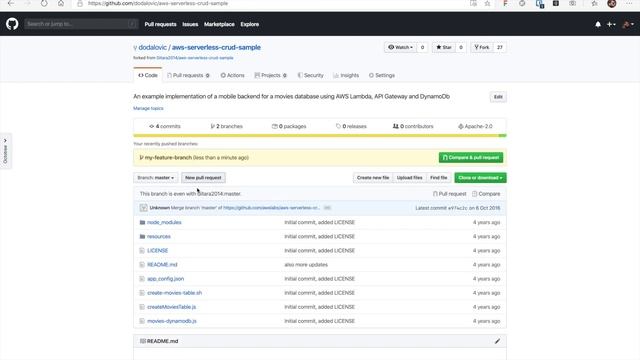Go to browser home icon
Image resolution: width=640 pixels, height=360 pixels.
pyautogui.click(x=61, y=4)
